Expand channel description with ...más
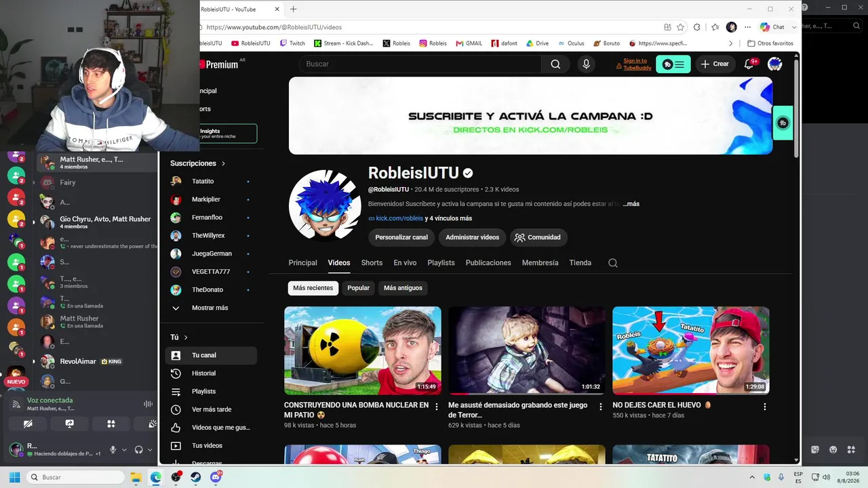Image resolution: width=868 pixels, height=488 pixels. click(631, 204)
